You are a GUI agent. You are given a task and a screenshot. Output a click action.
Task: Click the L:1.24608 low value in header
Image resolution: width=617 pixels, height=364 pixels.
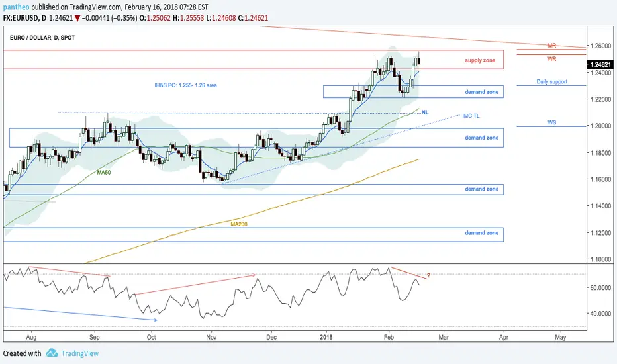coord(220,18)
